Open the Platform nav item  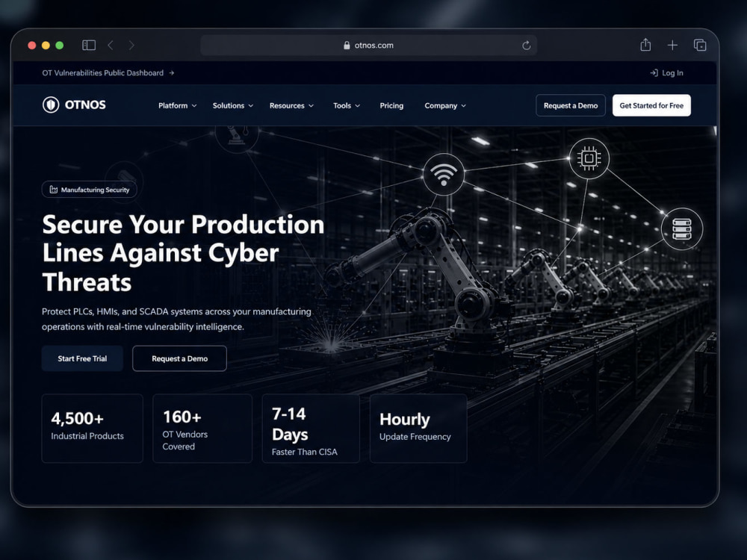177,106
